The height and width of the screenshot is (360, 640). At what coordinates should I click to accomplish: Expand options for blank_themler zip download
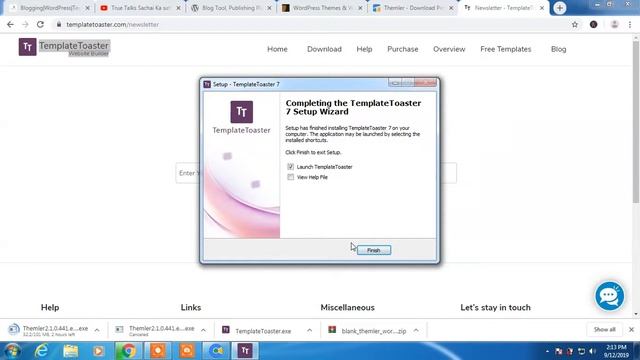click(416, 330)
